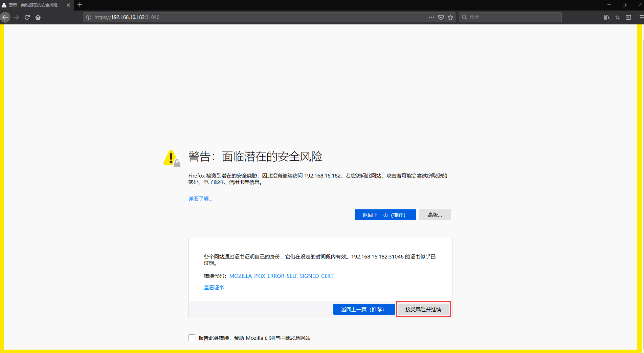Open the "查看证书" link

point(214,287)
